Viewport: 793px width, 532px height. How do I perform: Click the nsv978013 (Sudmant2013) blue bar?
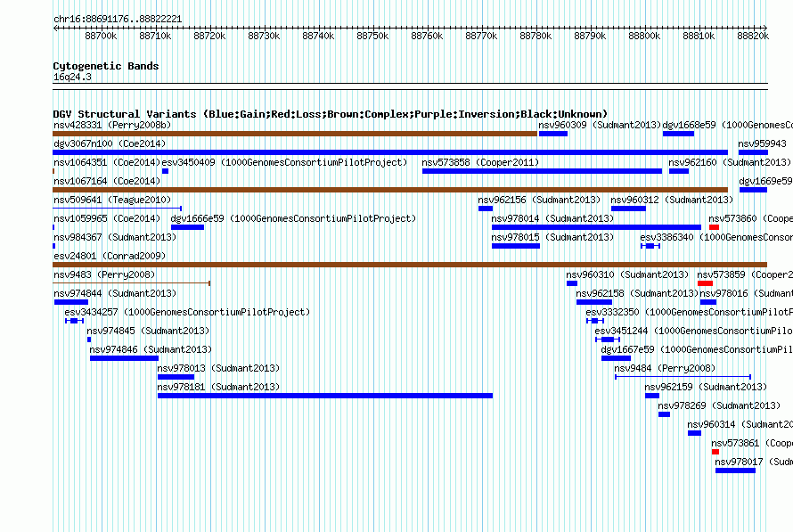[176, 377]
